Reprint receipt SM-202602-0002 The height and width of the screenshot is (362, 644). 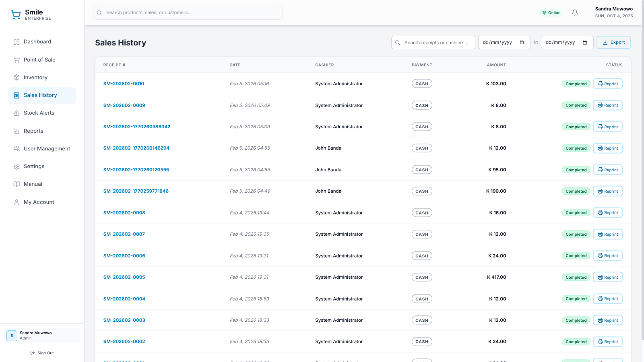coord(608,341)
